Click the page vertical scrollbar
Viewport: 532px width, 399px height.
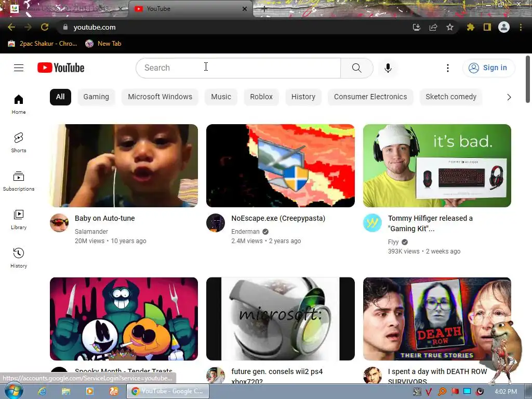click(528, 79)
